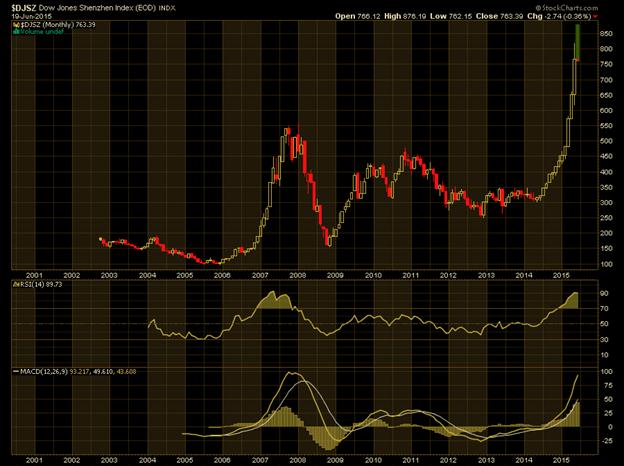Image resolution: width=624 pixels, height=466 pixels.
Task: Click the 10 level on RSI axis
Action: [x=604, y=355]
